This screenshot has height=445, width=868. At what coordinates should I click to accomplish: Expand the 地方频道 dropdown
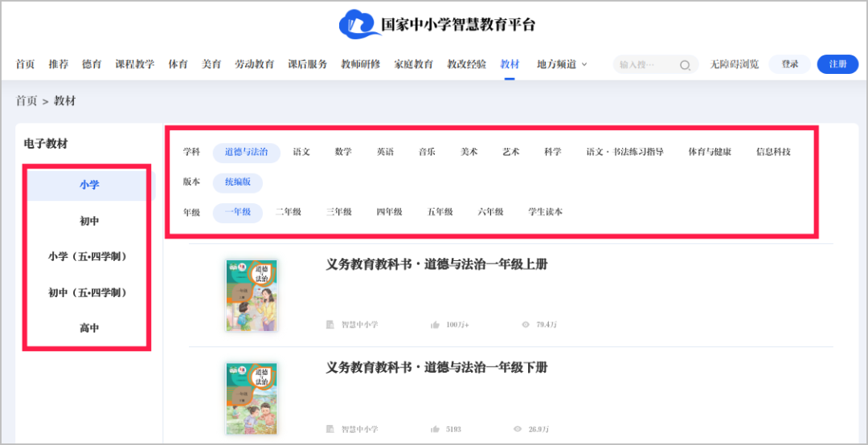(562, 64)
